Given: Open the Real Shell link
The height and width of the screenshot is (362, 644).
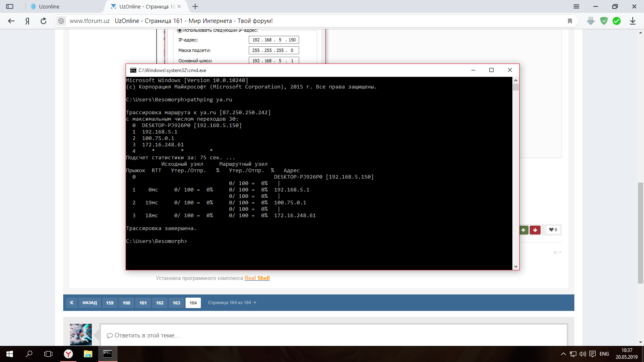Looking at the screenshot, I should 257,278.
